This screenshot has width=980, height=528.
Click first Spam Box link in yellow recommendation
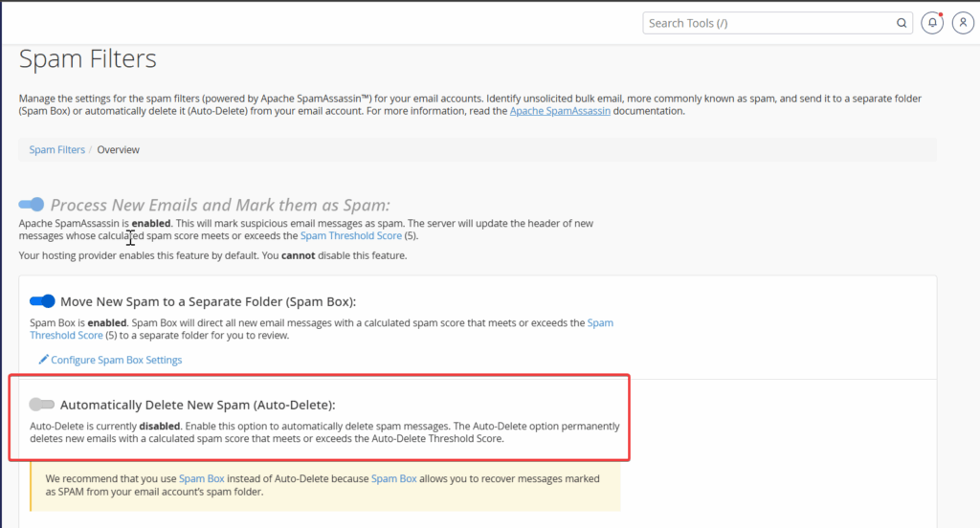coord(202,477)
